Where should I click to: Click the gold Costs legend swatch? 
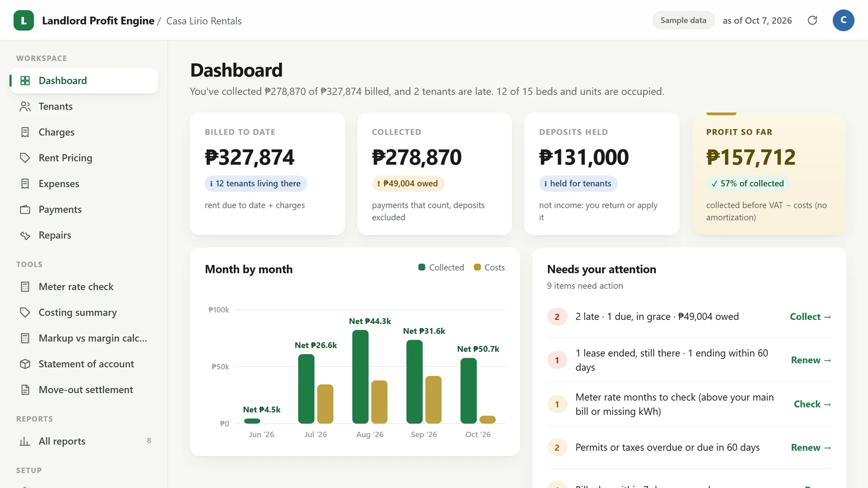(x=477, y=267)
